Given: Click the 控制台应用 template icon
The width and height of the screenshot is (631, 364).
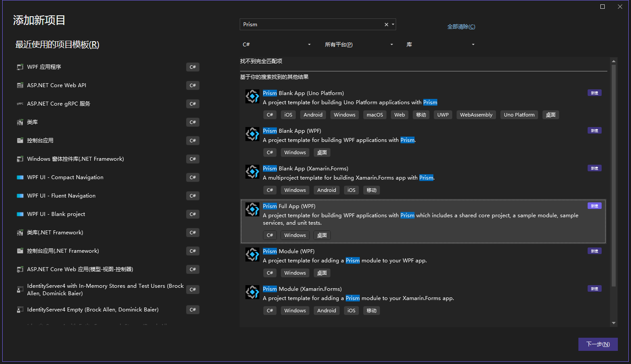Looking at the screenshot, I should [20, 140].
